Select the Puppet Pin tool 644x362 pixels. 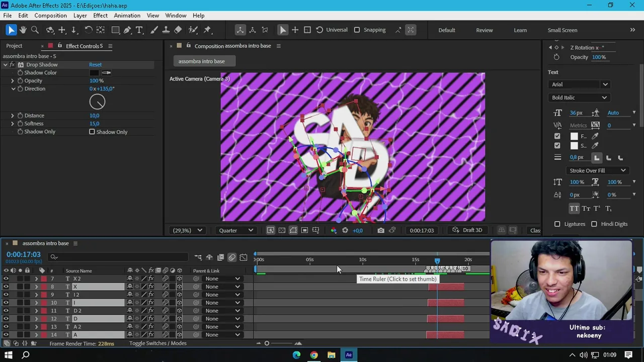pyautogui.click(x=207, y=30)
